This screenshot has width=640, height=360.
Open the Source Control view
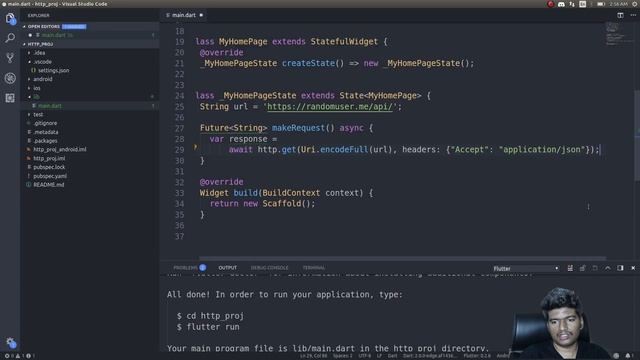tap(10, 58)
